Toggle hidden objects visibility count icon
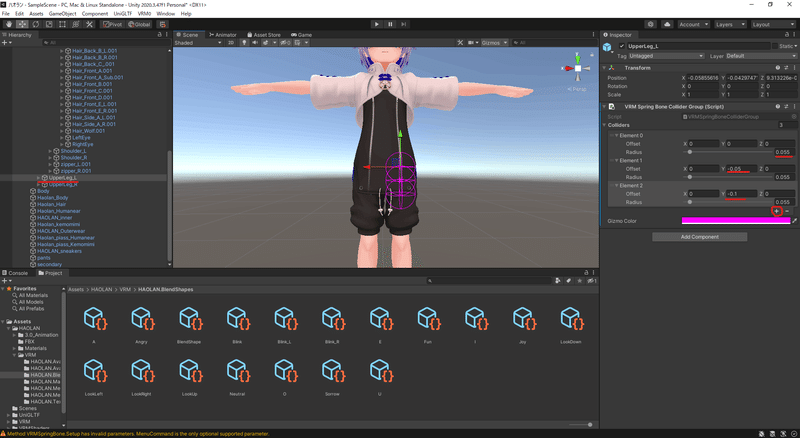The height and width of the screenshot is (438, 800). [285, 43]
